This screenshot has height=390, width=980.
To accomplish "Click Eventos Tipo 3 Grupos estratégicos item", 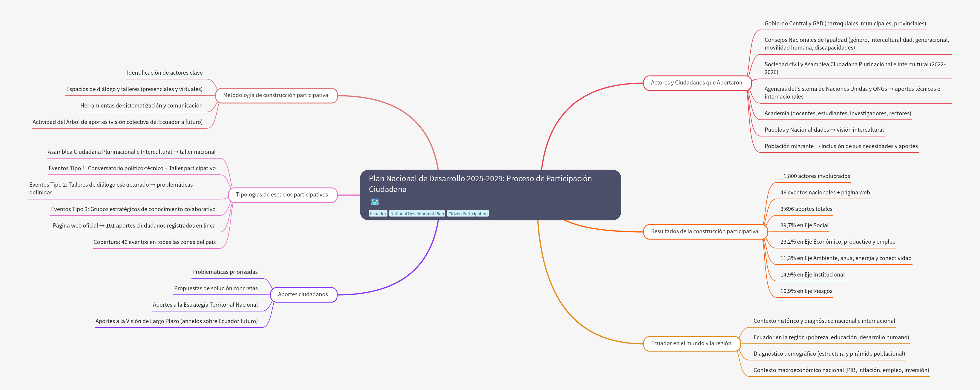I will coord(133,209).
